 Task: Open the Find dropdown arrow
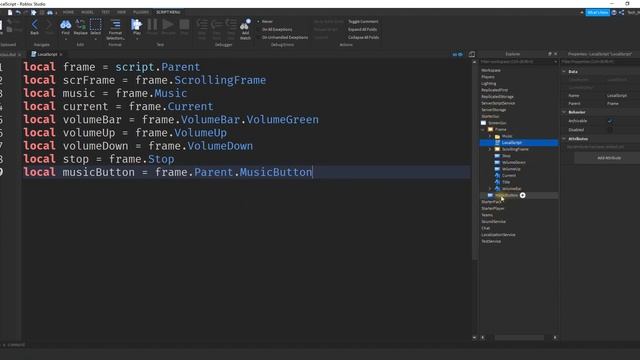[x=65, y=39]
